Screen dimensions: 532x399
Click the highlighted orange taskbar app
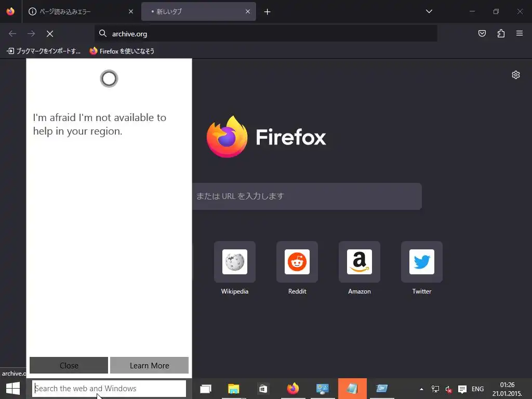coord(352,389)
